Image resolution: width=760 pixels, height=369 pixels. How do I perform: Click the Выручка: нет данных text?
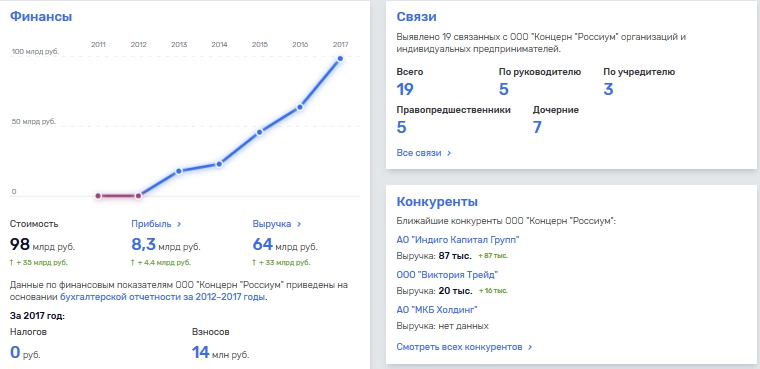pos(443,326)
